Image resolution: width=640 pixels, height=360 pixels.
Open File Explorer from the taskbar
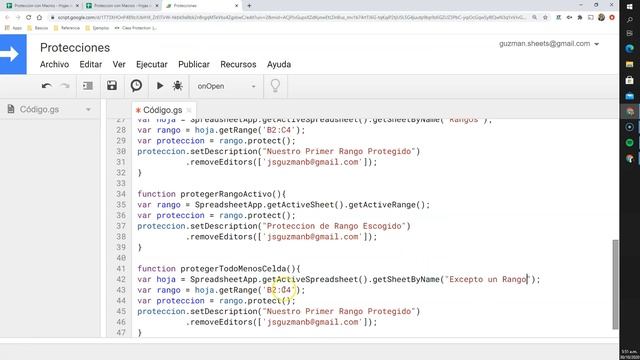click(629, 64)
